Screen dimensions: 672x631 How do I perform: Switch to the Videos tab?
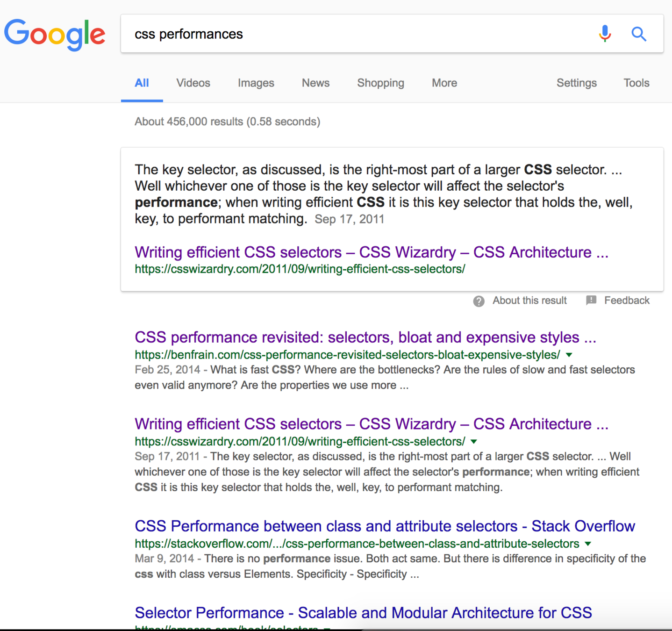click(x=193, y=83)
